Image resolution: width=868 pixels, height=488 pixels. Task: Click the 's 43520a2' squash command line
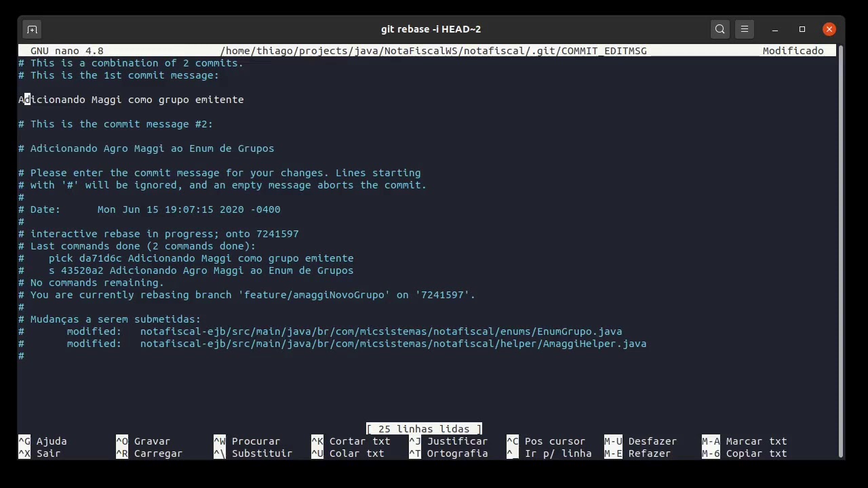(x=186, y=270)
